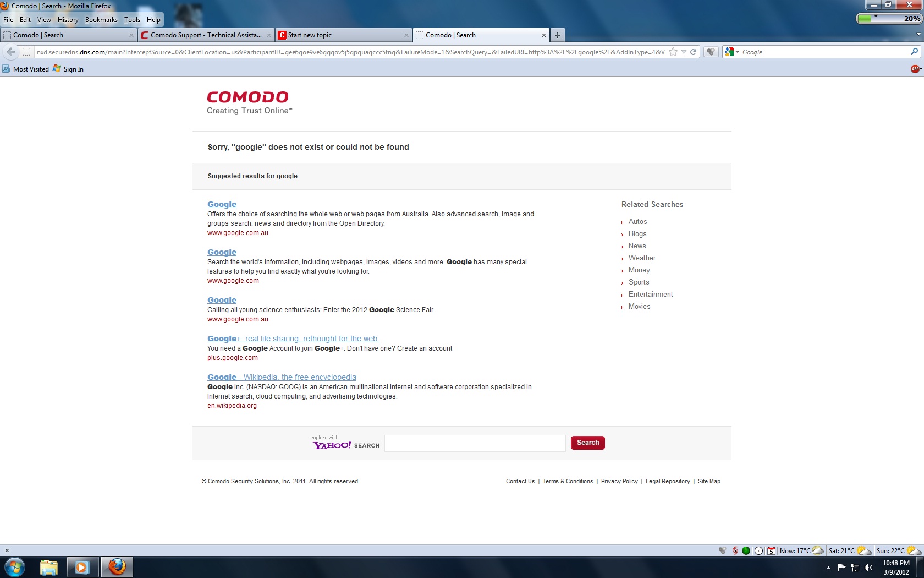
Task: Select Entertainment related search
Action: [651, 295]
